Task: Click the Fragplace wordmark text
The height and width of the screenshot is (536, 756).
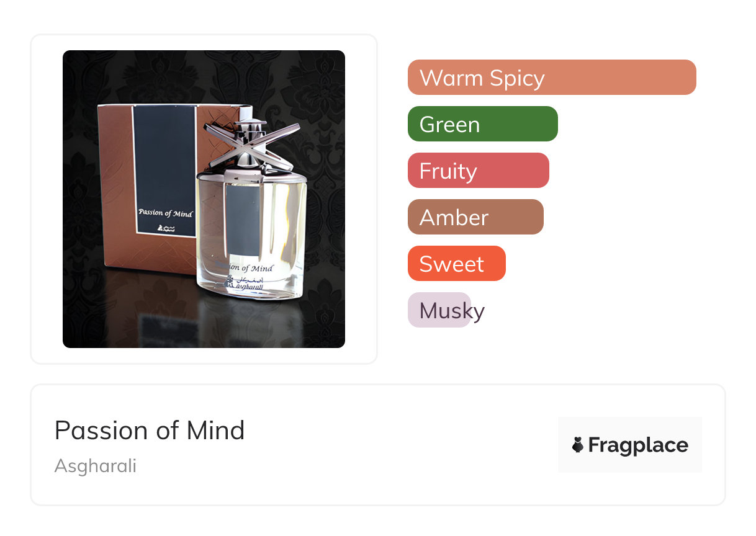Action: click(x=638, y=445)
